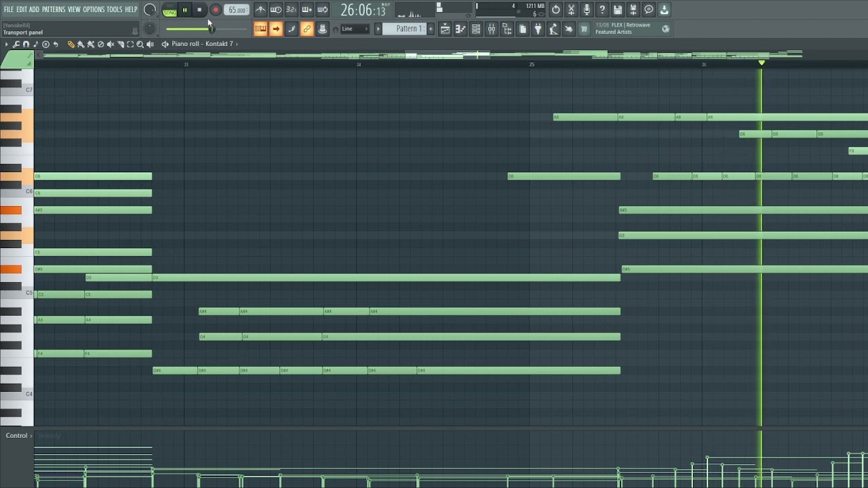This screenshot has width=868, height=488.
Task: Select the Zoom magnifier tool
Action: coord(140,44)
